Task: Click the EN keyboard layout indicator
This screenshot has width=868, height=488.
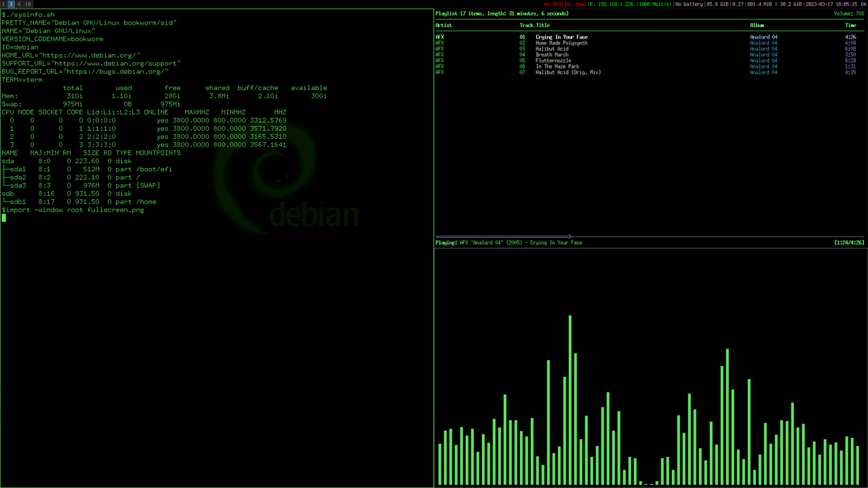Action: (863, 4)
